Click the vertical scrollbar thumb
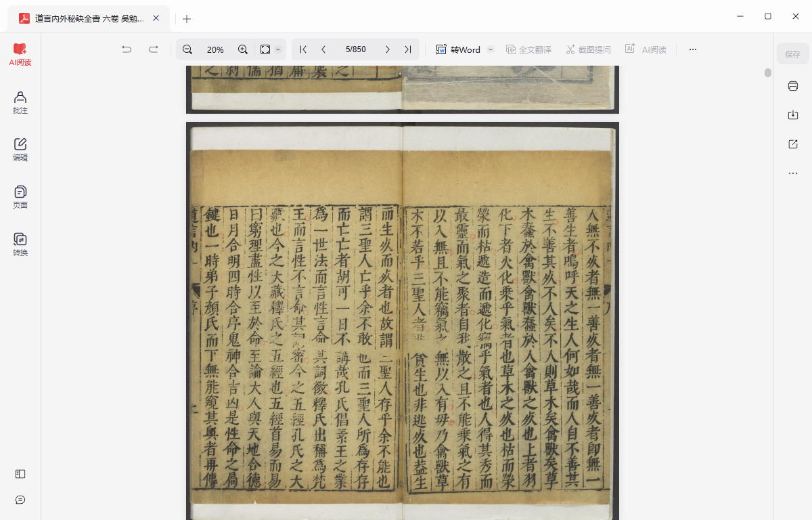 pyautogui.click(x=768, y=72)
